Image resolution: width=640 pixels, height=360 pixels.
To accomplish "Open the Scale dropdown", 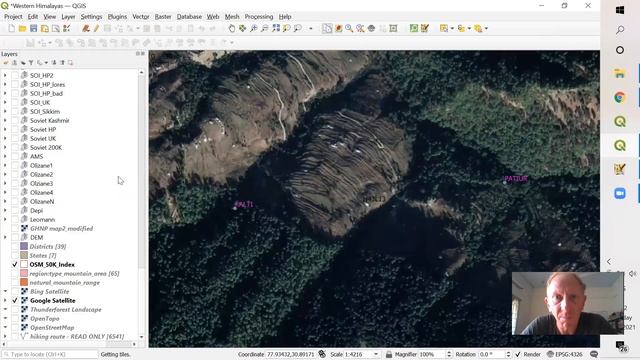I will [376, 354].
